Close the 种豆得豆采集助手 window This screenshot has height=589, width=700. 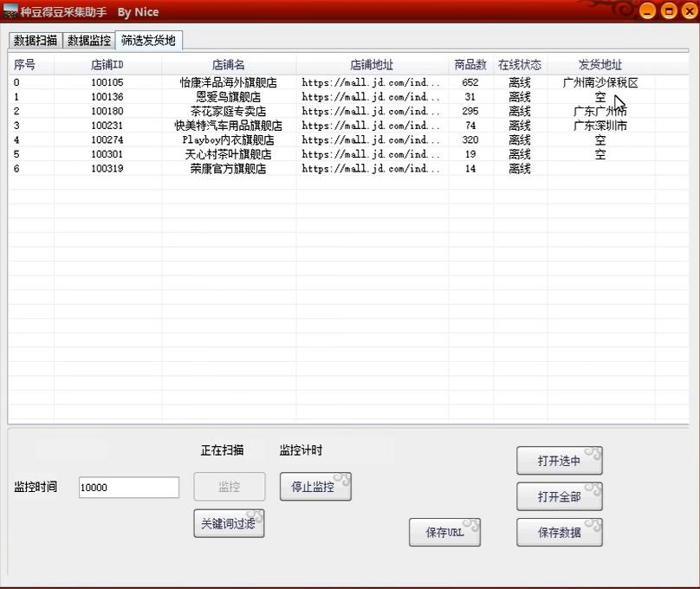690,11
